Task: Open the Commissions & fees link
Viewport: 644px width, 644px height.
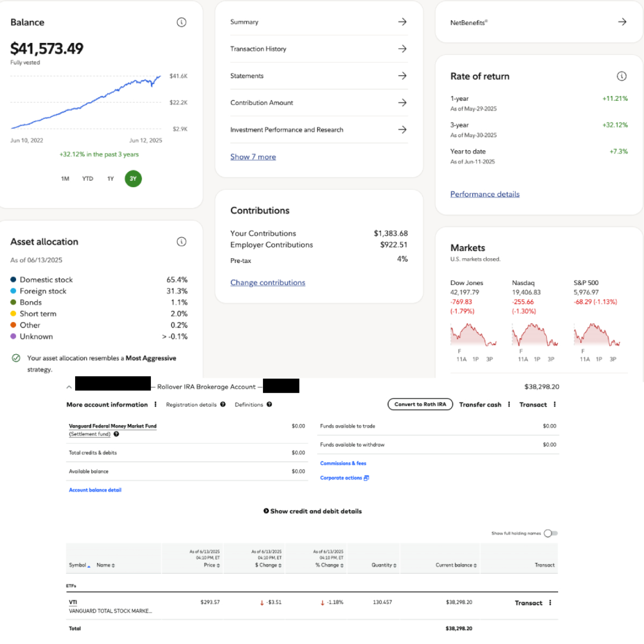Action: (x=343, y=463)
